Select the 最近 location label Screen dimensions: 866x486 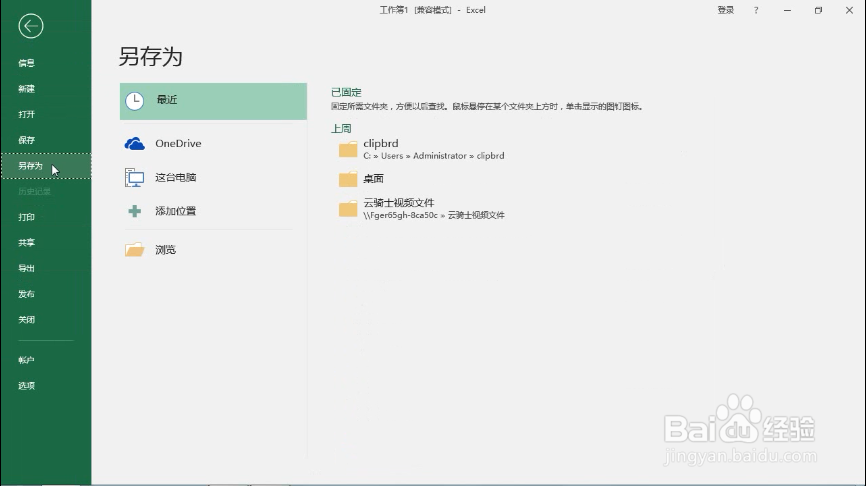click(167, 99)
